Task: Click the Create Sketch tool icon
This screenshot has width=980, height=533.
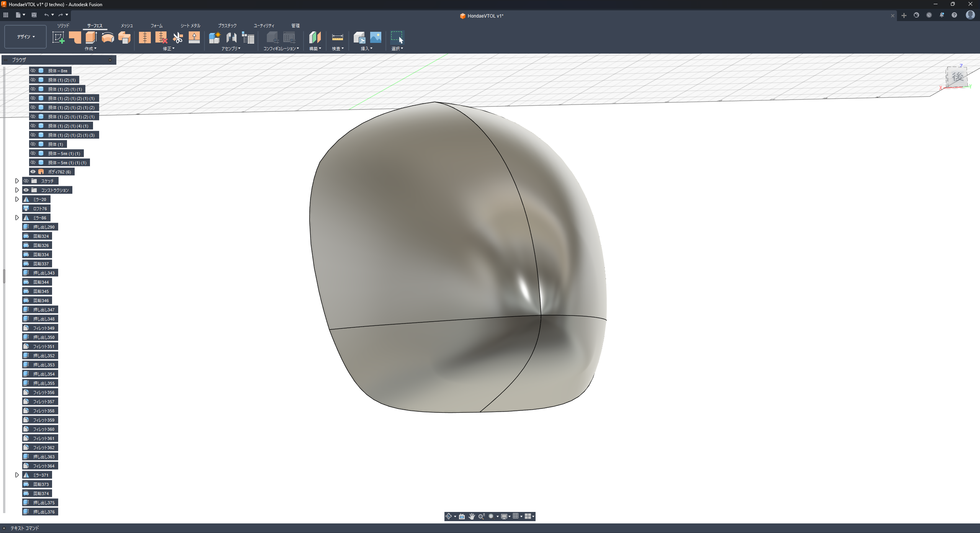Action: (58, 38)
